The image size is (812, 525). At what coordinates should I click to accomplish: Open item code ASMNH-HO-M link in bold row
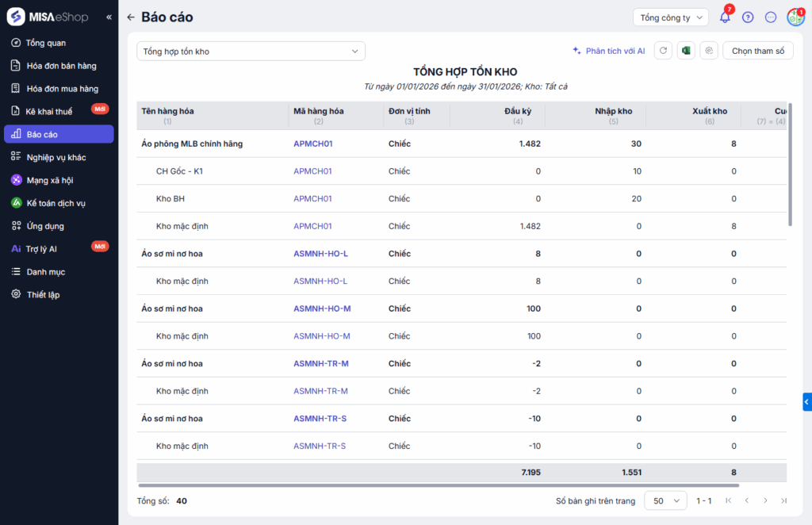tap(322, 308)
